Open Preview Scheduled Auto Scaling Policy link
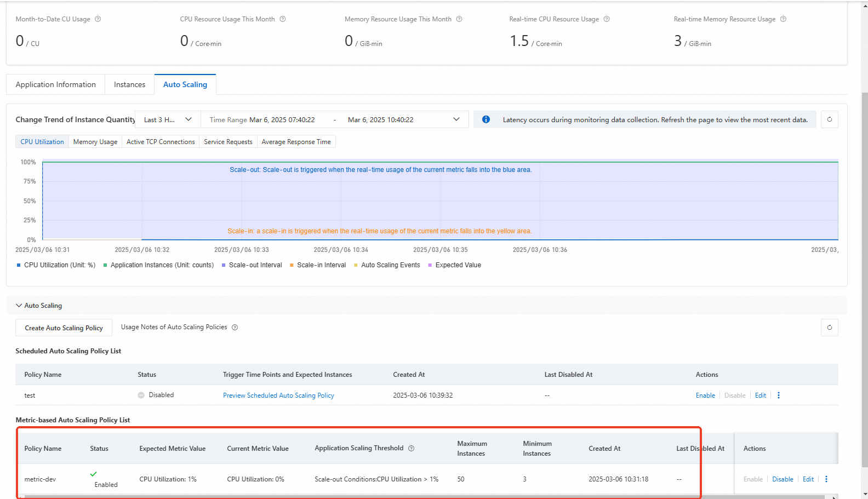The height and width of the screenshot is (499, 868). [278, 395]
